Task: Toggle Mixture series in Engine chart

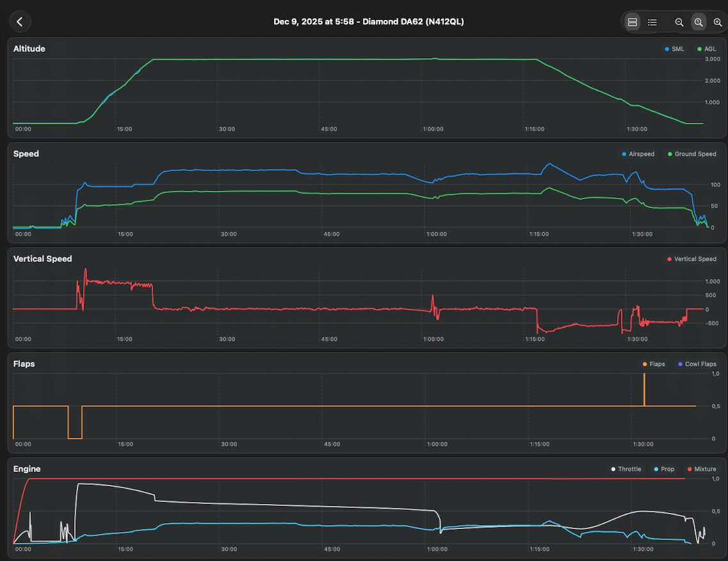Action: (701, 469)
